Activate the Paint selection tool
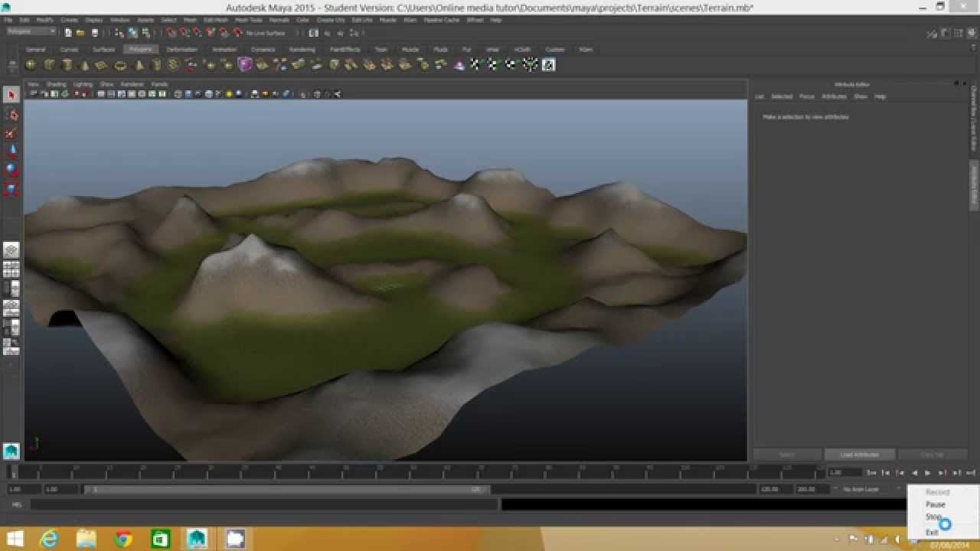 [x=11, y=133]
